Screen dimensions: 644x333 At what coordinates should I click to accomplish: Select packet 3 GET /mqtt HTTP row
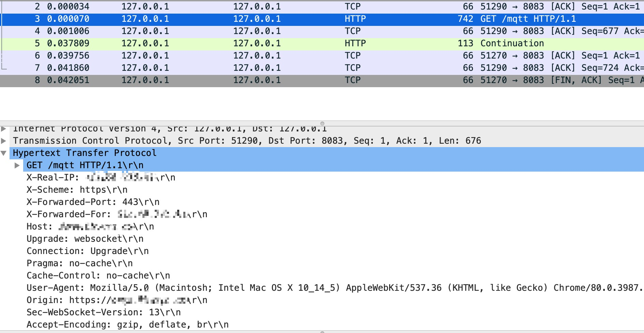[322, 19]
